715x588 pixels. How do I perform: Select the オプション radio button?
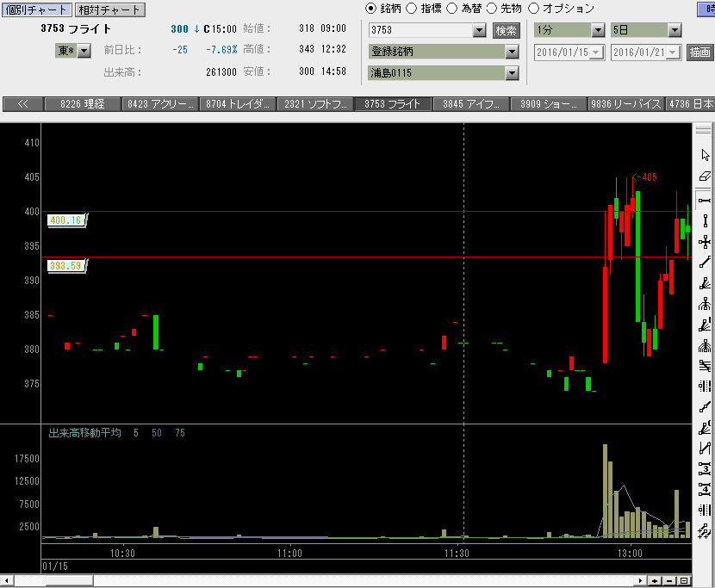(x=533, y=9)
